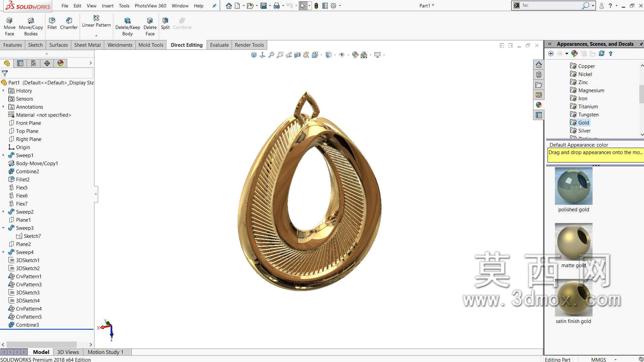Expand the Sweep1 feature
The height and width of the screenshot is (362, 644).
(3, 155)
